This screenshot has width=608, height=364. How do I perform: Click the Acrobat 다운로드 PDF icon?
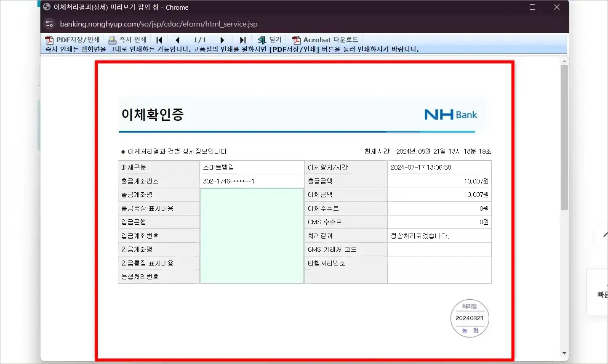296,39
